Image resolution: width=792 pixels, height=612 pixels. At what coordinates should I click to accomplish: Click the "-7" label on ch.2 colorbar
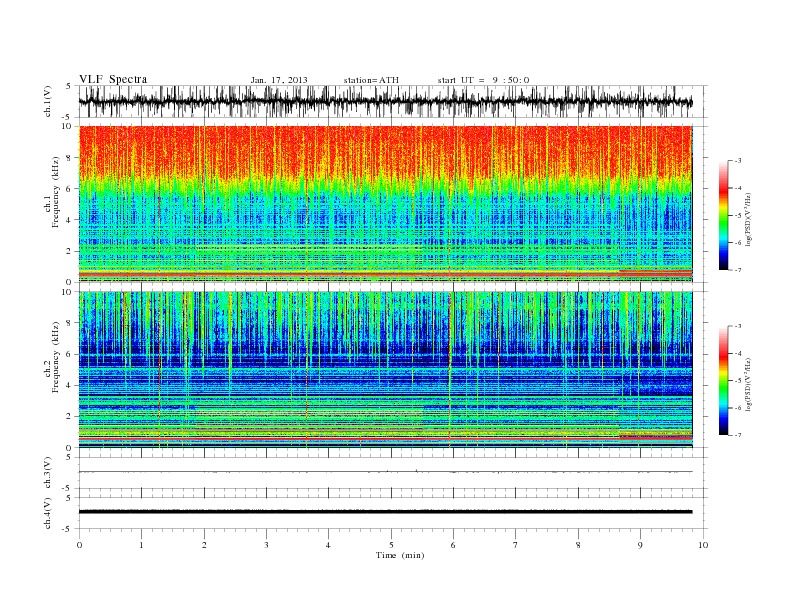pos(737,435)
